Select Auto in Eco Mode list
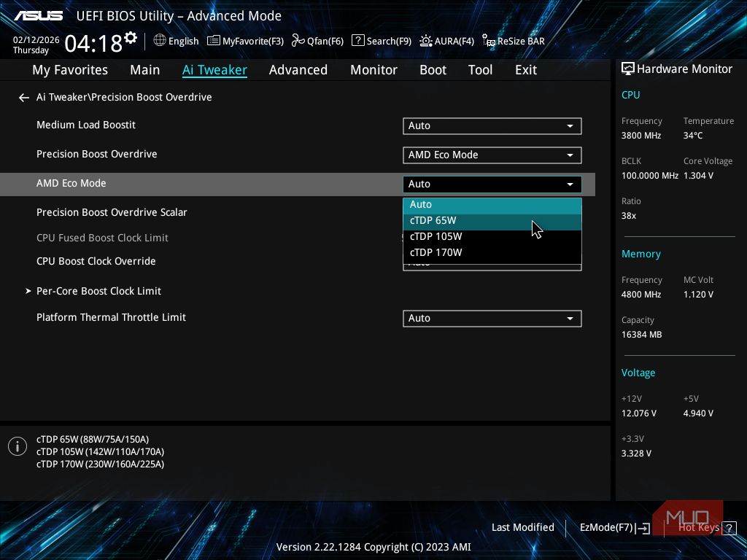 point(492,205)
